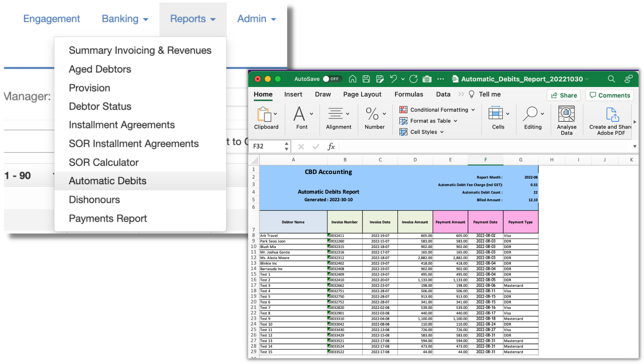Switch to the Formulas ribbon tab
Viewport: 644px width, 364px height.
(409, 94)
